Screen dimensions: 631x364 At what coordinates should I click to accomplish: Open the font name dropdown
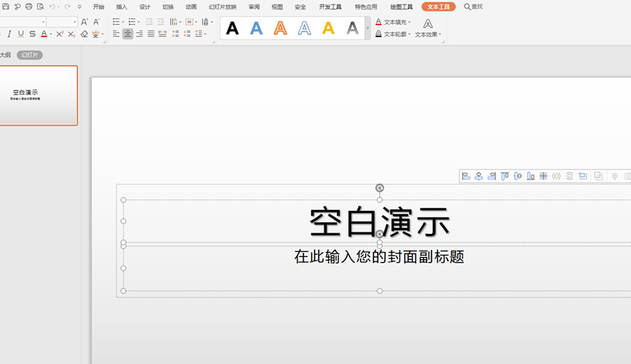pos(43,22)
